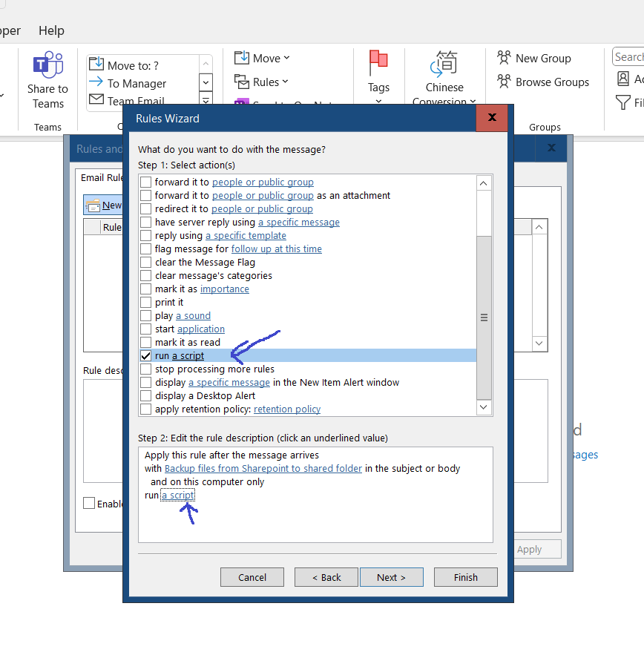Select the To Manager quick step
Screen dimensions: 644x655
[137, 84]
